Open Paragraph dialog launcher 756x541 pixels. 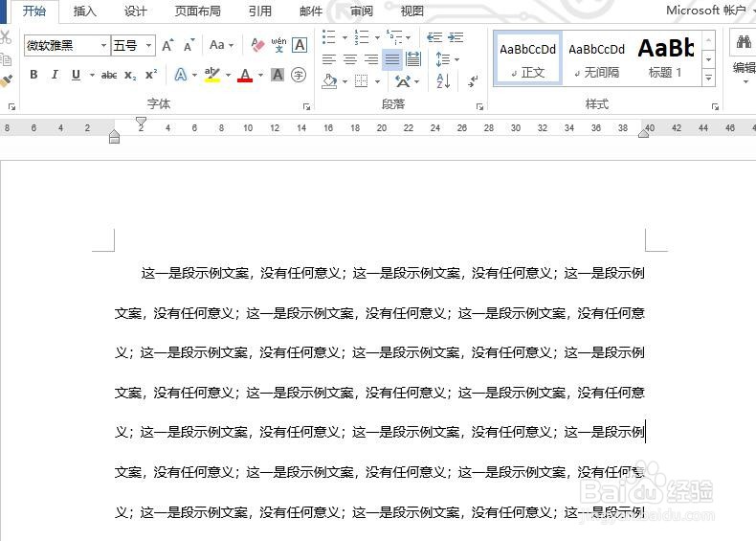(479, 106)
